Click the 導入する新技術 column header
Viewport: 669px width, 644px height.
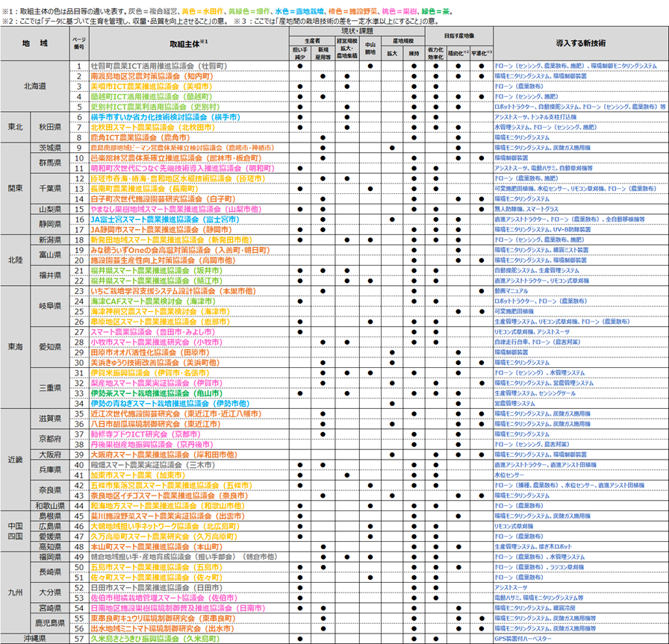click(579, 45)
